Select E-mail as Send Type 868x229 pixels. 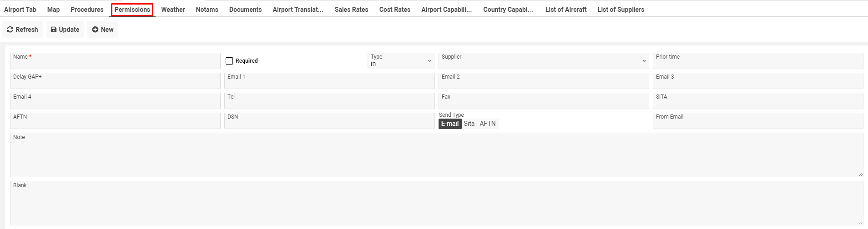pyautogui.click(x=450, y=124)
